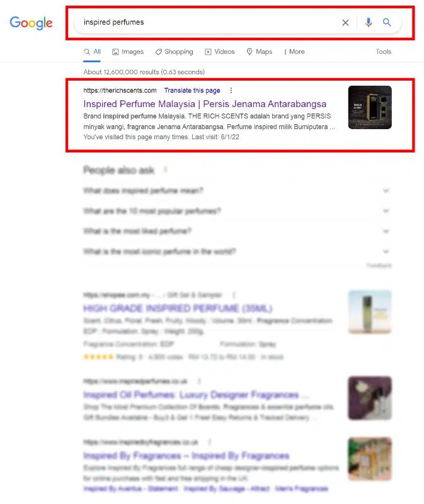
Task: Switch to the Maps tab
Action: 260,52
